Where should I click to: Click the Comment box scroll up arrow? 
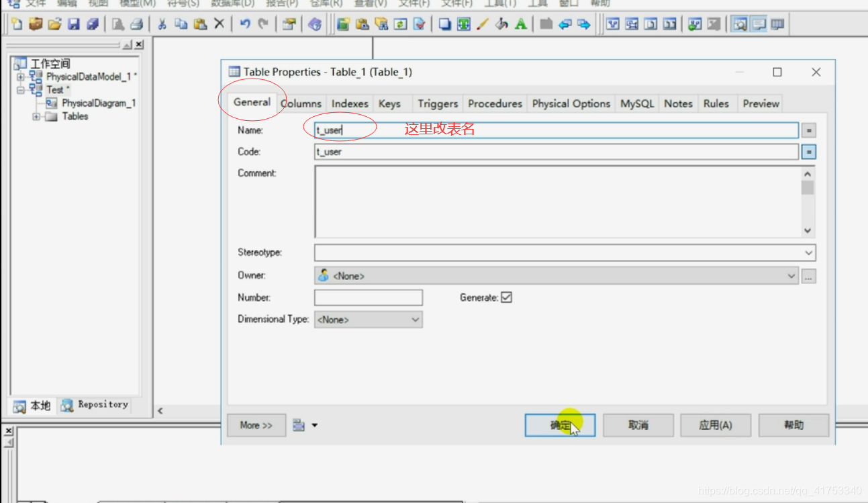tap(808, 173)
